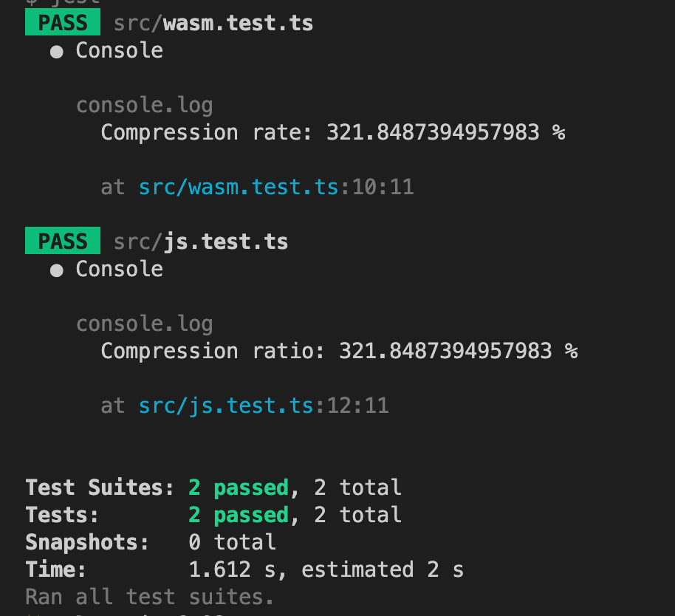Click the first console.log label

point(145,106)
